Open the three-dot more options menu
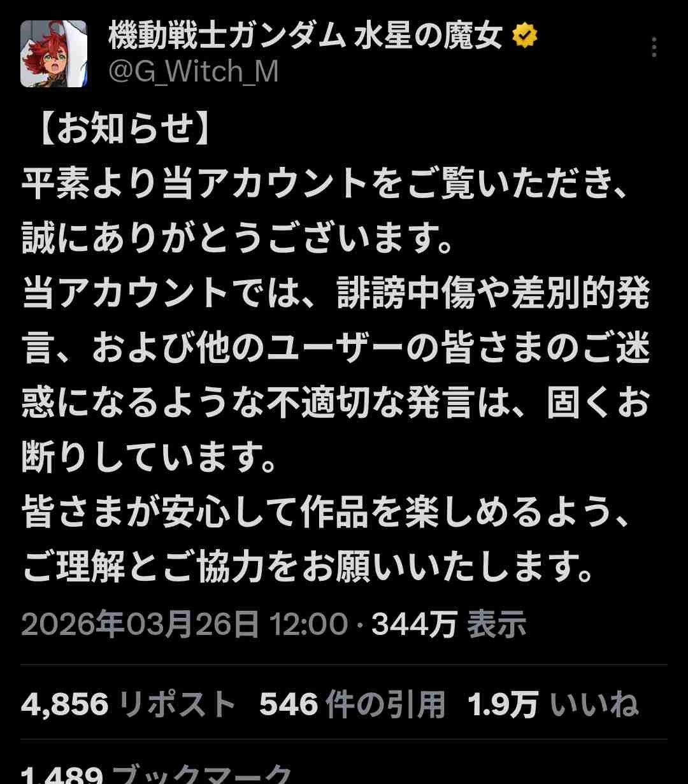 pyautogui.click(x=654, y=47)
